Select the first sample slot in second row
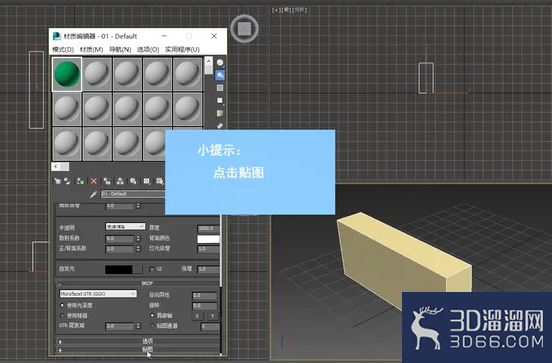The width and height of the screenshot is (552, 363). 67,109
